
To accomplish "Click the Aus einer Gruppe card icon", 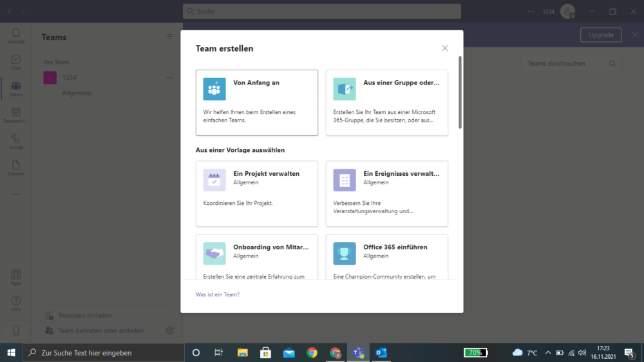I will point(345,89).
